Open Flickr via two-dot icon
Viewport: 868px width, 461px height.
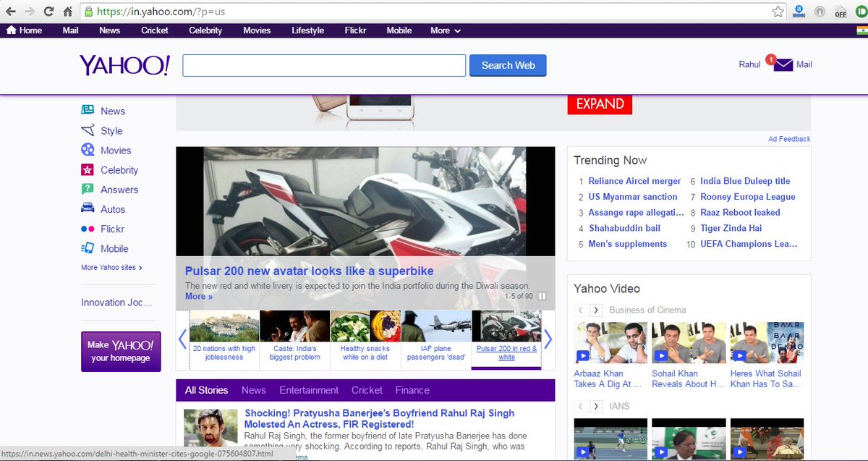coord(88,229)
